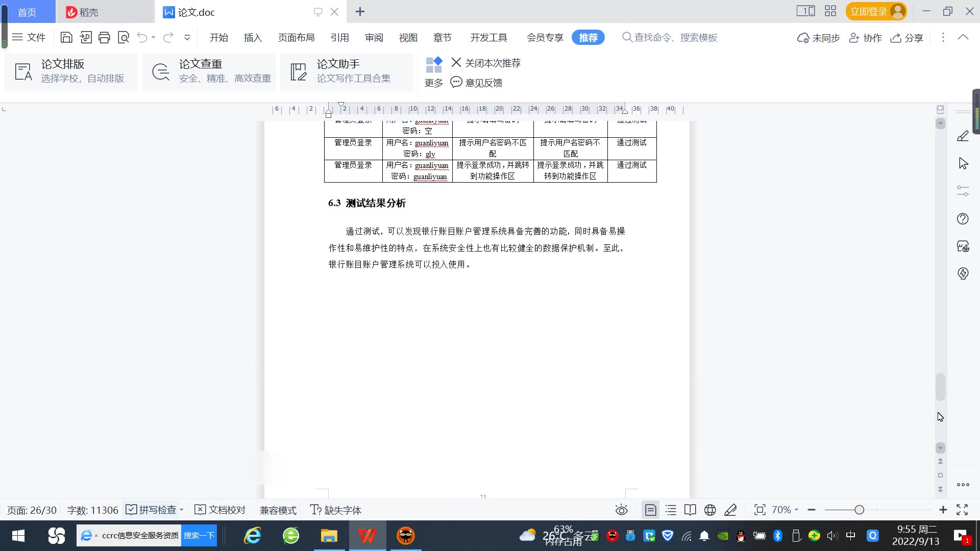Viewport: 980px width, 551px height.
Task: Select the arrow selection tool in sidebar
Action: [x=963, y=164]
